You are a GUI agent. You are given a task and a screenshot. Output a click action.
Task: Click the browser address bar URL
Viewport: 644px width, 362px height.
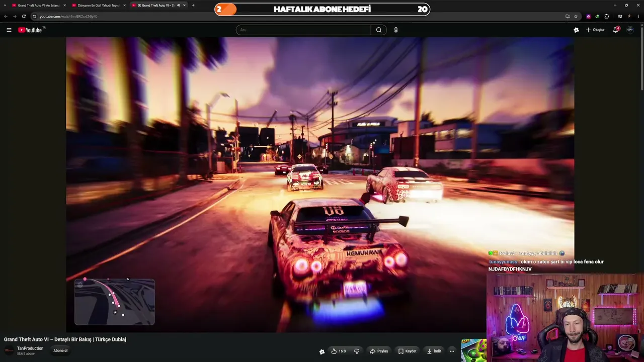pyautogui.click(x=68, y=17)
